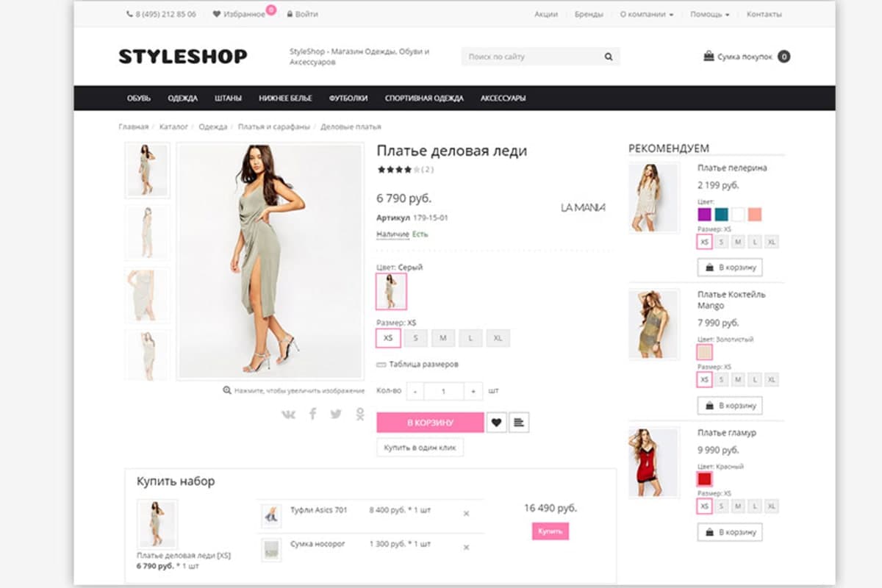Viewport: 882px width, 588px height.
Task: Decrease quantity with minus button
Action: (415, 392)
